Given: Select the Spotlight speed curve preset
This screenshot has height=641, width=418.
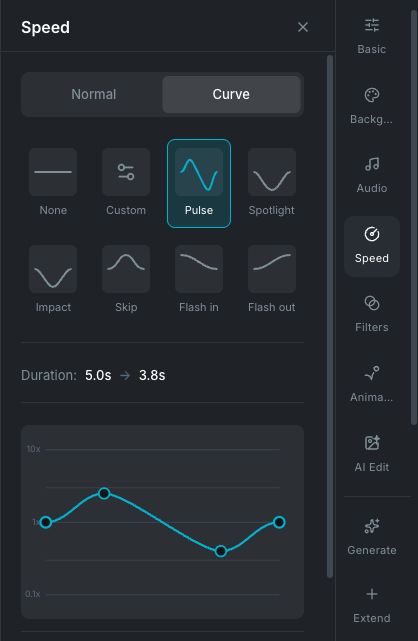Looking at the screenshot, I should (x=272, y=183).
